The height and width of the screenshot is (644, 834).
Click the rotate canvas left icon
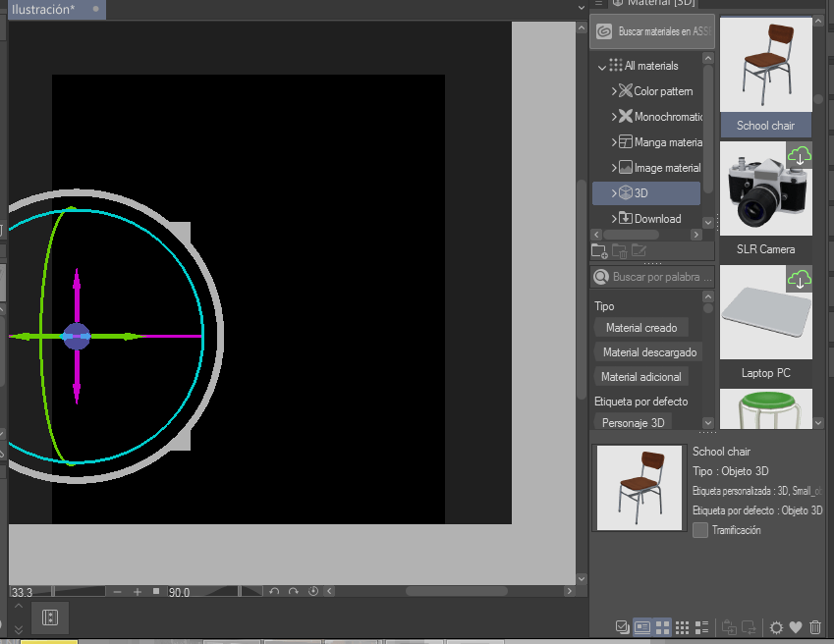click(x=275, y=592)
